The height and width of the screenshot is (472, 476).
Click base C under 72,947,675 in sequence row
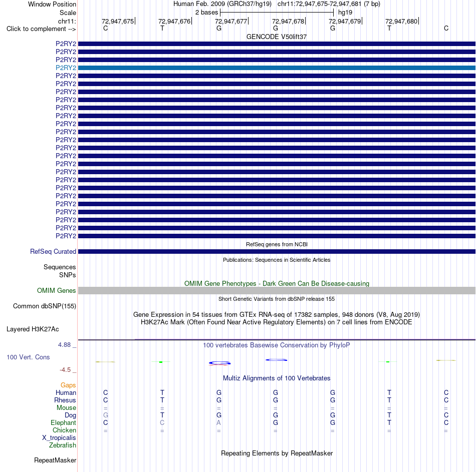click(105, 28)
